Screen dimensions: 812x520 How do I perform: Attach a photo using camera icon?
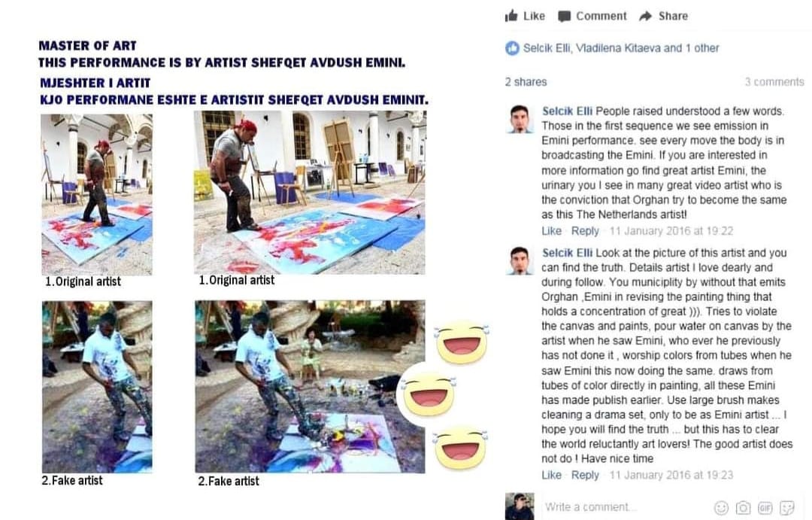(743, 507)
